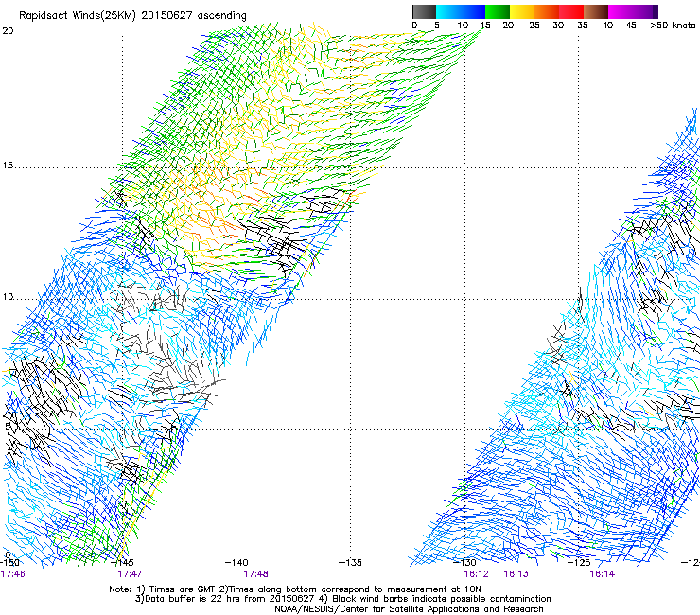Click the '>50 knots' legend label

(673, 25)
